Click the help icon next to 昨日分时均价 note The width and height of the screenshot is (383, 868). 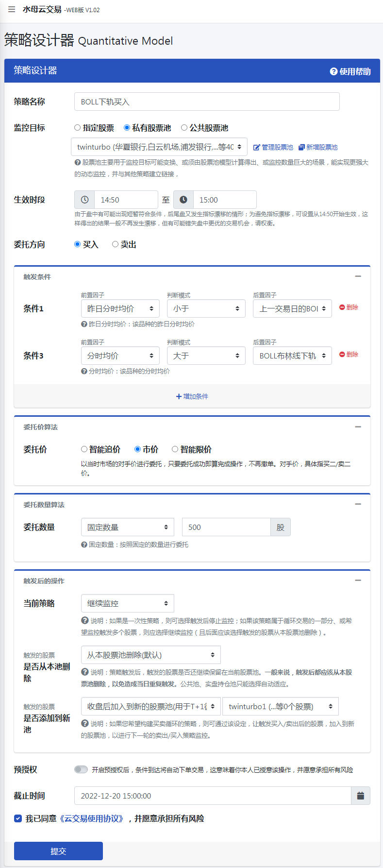click(84, 324)
